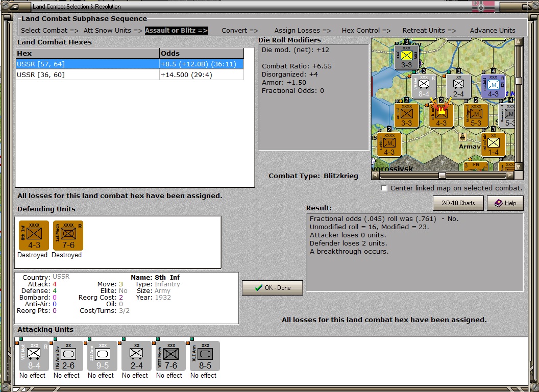This screenshot has height=392, width=539.
Task: Click the Hex column header
Action: point(88,53)
